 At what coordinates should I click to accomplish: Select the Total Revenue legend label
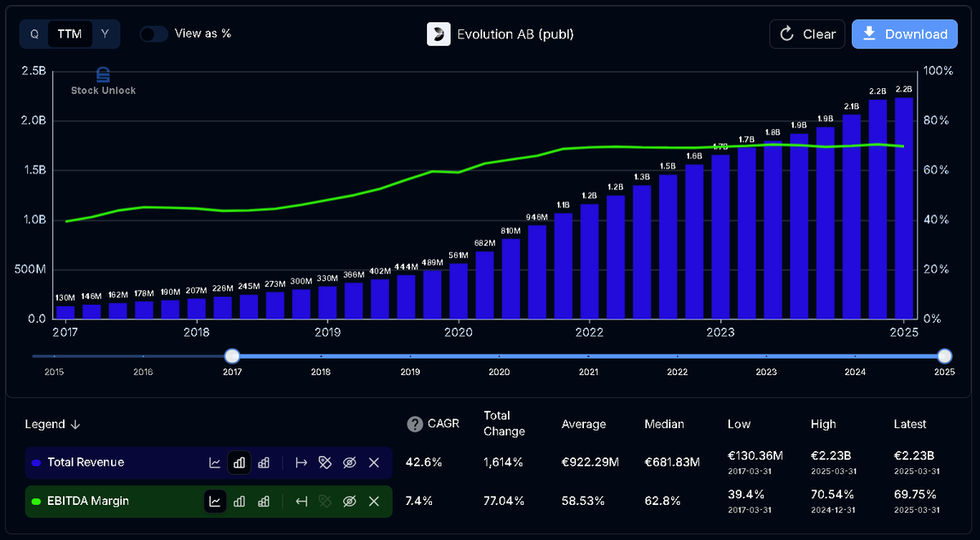pyautogui.click(x=86, y=462)
